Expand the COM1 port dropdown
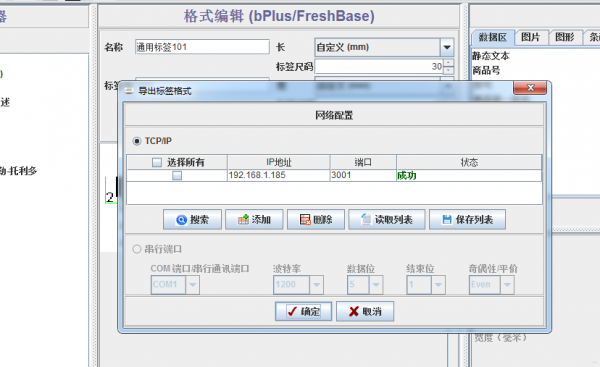600x367 pixels. point(192,285)
